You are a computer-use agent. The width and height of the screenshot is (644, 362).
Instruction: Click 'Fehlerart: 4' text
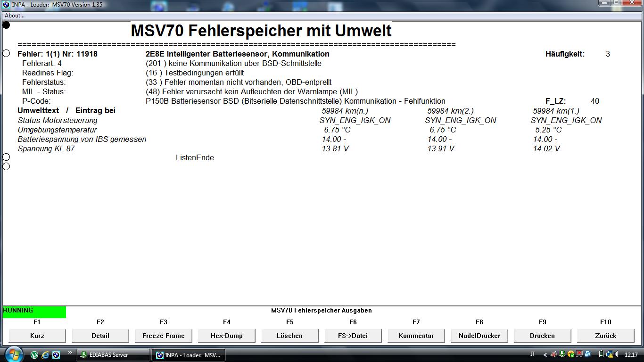[42, 64]
